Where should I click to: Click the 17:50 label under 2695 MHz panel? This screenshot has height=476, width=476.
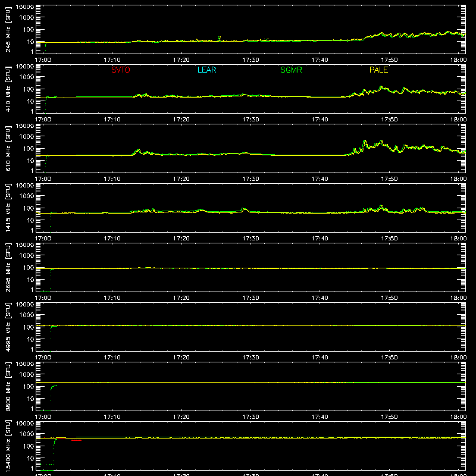click(x=389, y=298)
